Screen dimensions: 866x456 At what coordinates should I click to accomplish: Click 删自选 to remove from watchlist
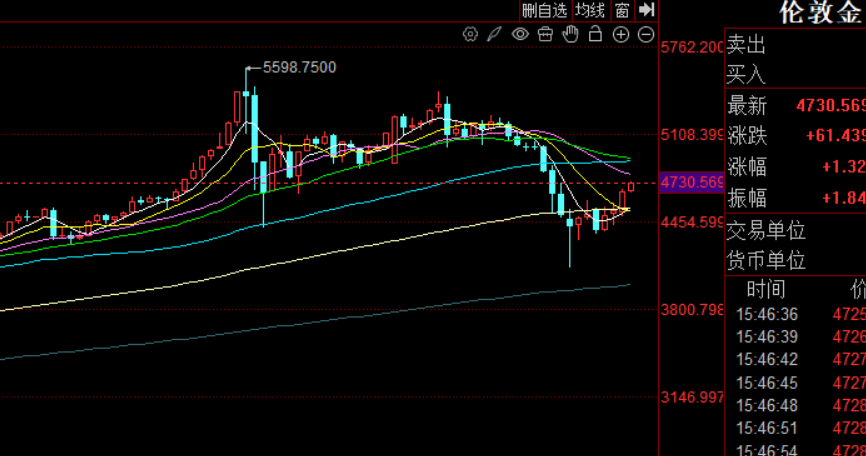coord(545,10)
